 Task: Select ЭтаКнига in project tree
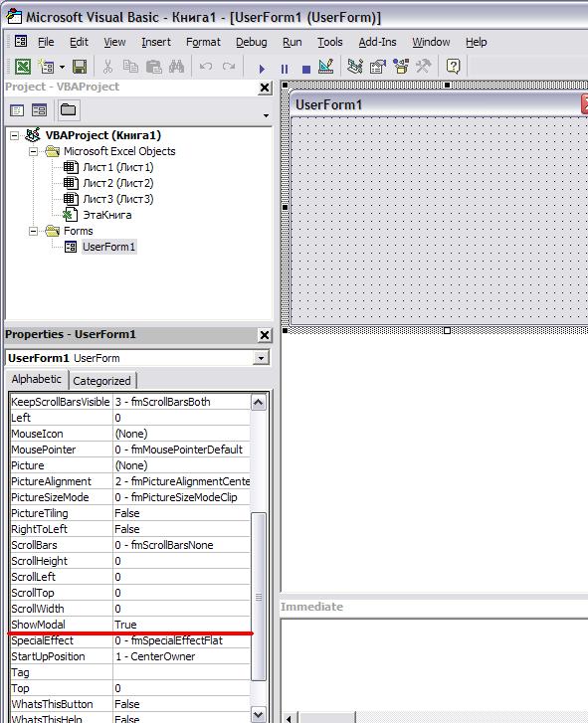pyautogui.click(x=107, y=215)
